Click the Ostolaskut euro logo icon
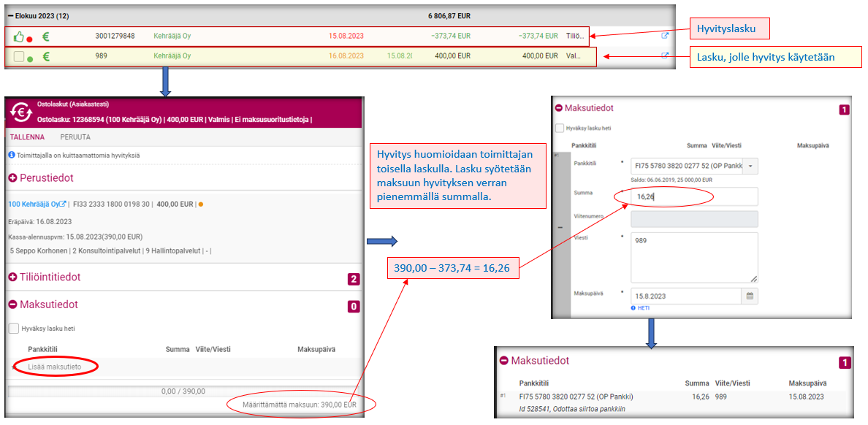 [x=21, y=112]
